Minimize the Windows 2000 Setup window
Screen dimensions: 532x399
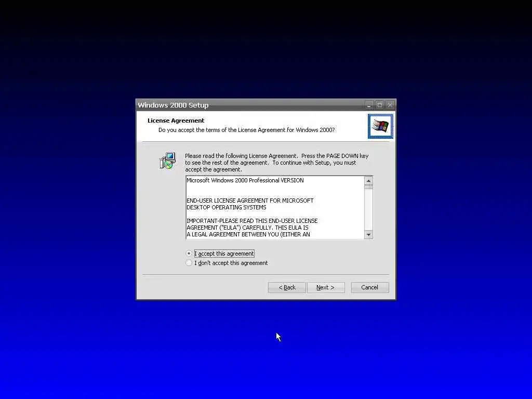coord(369,105)
